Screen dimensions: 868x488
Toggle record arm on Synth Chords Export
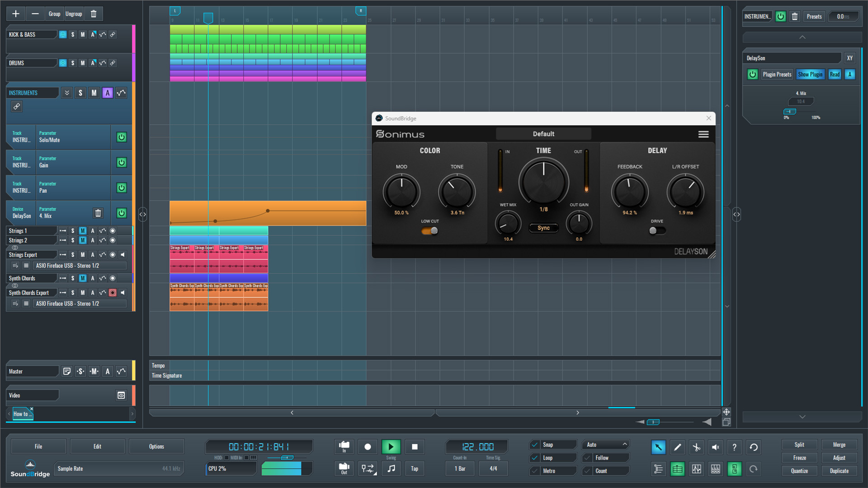113,293
